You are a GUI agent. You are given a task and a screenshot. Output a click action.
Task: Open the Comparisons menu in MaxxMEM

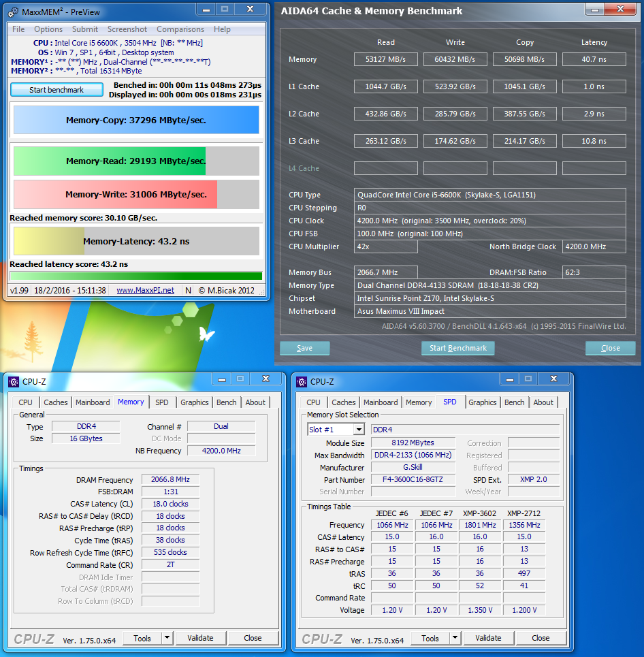(180, 29)
